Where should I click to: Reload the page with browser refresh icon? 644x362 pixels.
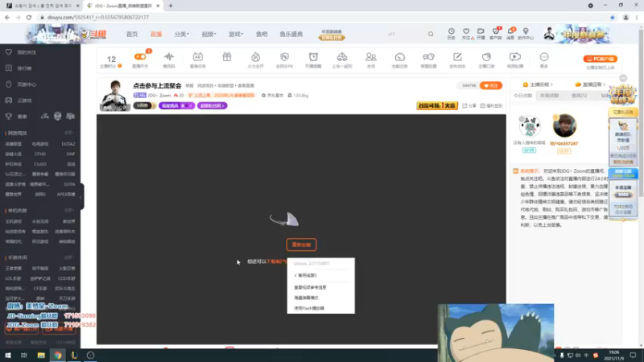click(29, 17)
